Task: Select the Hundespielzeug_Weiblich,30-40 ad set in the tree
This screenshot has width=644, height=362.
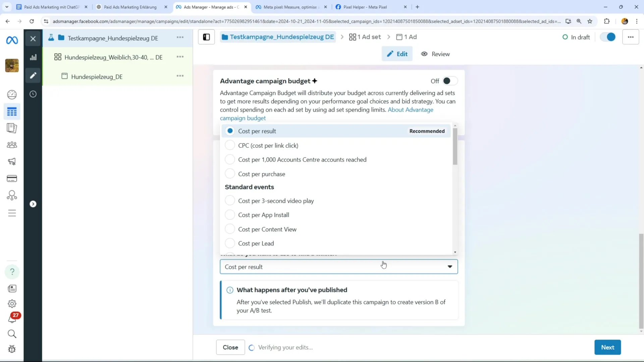Action: [x=113, y=57]
